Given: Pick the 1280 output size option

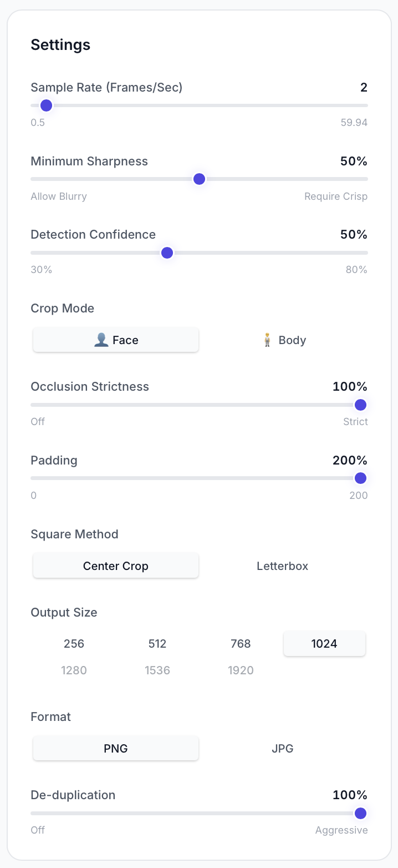Looking at the screenshot, I should click(x=74, y=670).
